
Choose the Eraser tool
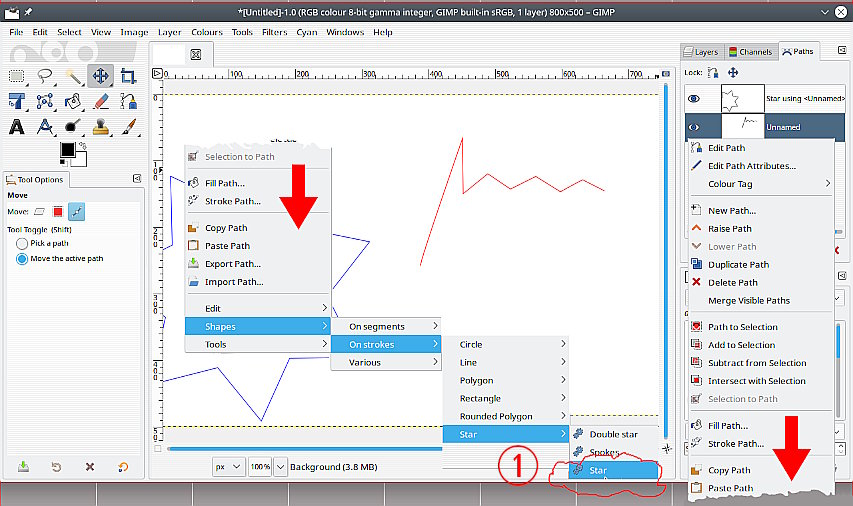click(x=100, y=101)
